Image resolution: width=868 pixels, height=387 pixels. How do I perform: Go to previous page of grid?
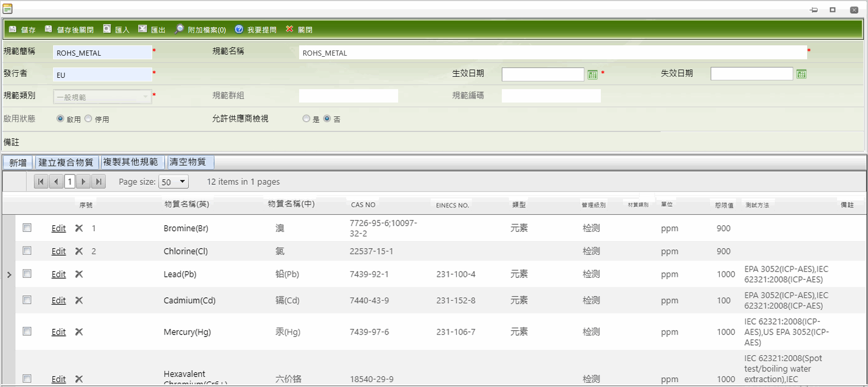click(56, 181)
